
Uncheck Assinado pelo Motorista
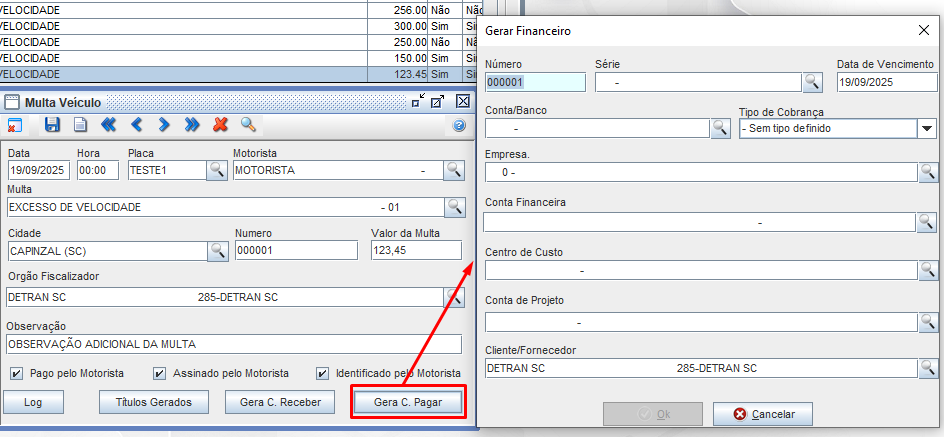point(160,374)
